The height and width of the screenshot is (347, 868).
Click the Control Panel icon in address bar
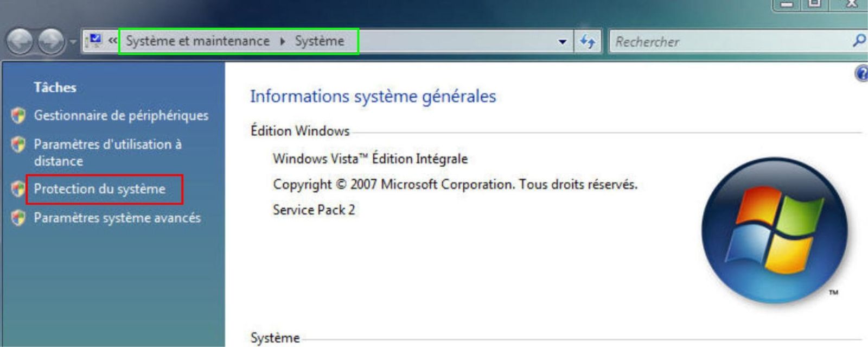pos(95,41)
